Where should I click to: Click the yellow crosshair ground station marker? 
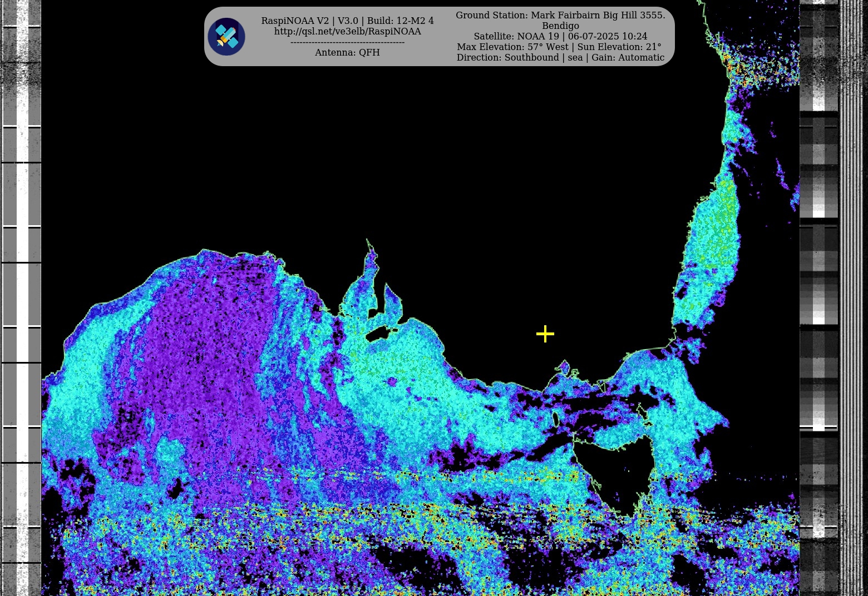[545, 334]
